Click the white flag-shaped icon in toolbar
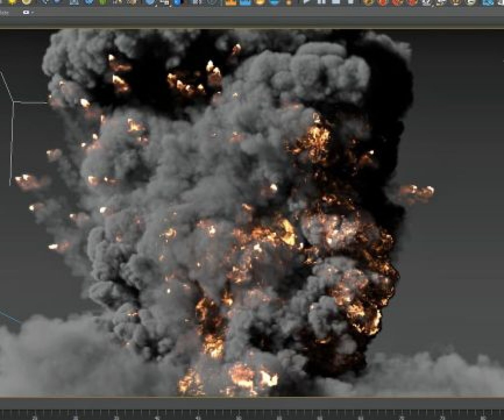The width and height of the screenshot is (504, 420). (x=306, y=2)
